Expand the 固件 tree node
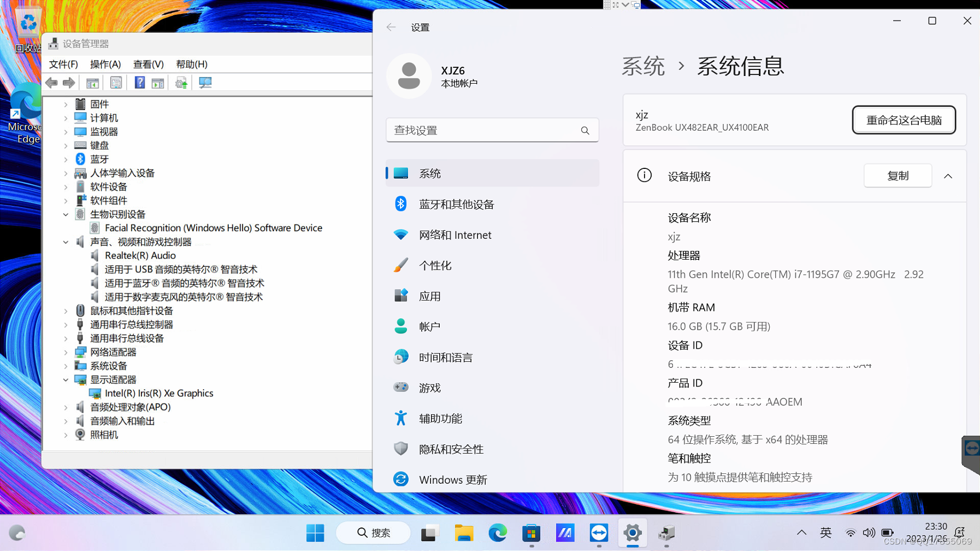The width and height of the screenshot is (980, 551). tap(66, 104)
